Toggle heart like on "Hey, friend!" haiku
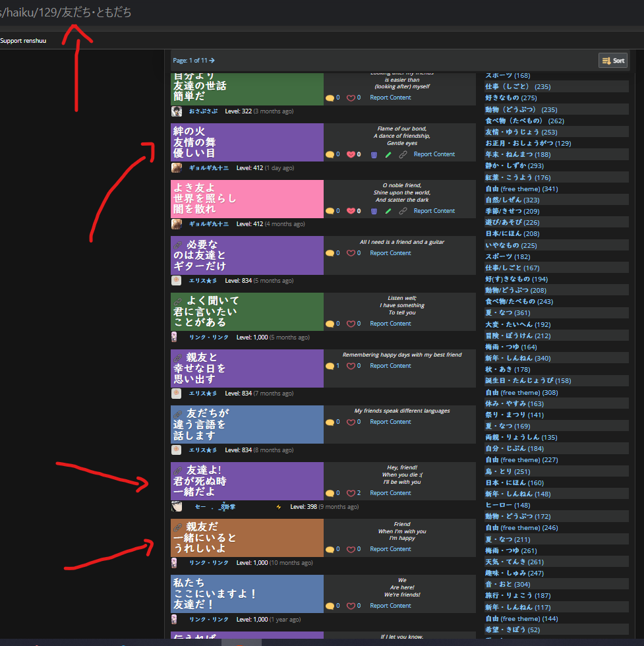Image resolution: width=644 pixels, height=646 pixels. pos(351,493)
